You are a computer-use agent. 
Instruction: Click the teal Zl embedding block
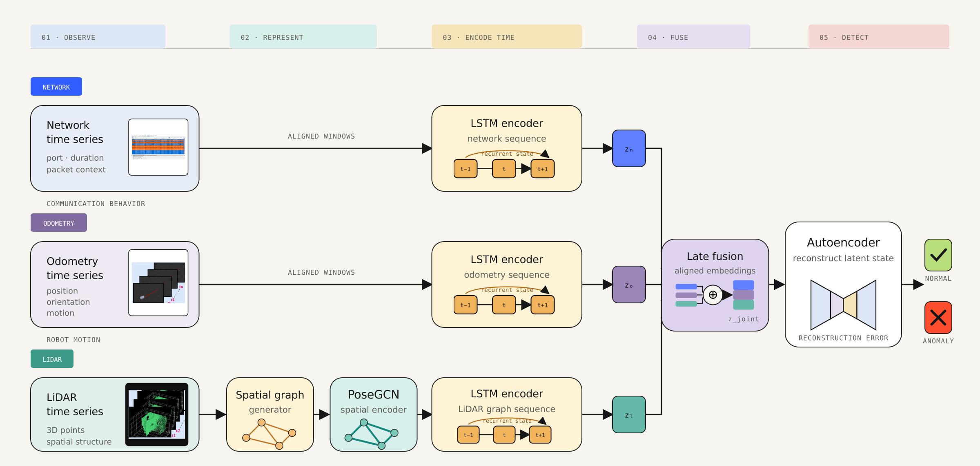[629, 414]
